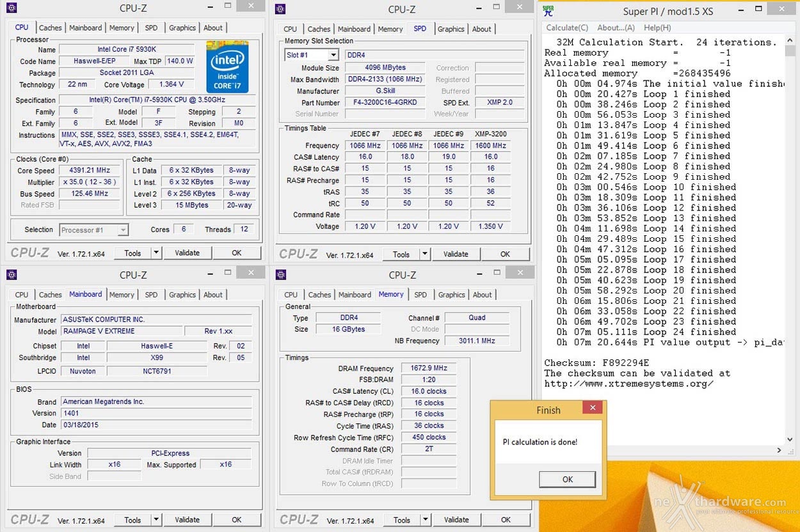Click OK in the SPD window
This screenshot has width=800, height=532.
click(x=505, y=254)
